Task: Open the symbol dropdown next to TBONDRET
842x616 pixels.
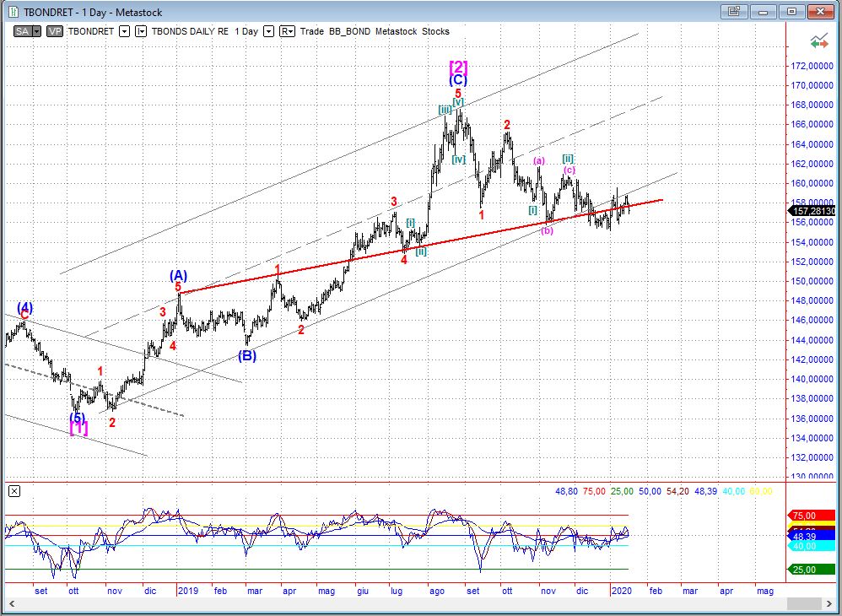Action: 125,31
